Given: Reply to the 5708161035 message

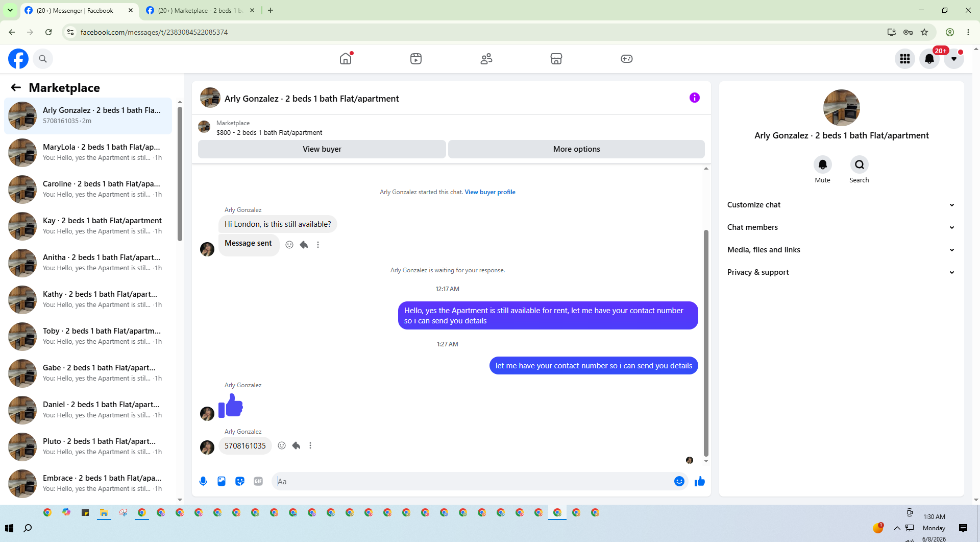Looking at the screenshot, I should click(x=296, y=445).
